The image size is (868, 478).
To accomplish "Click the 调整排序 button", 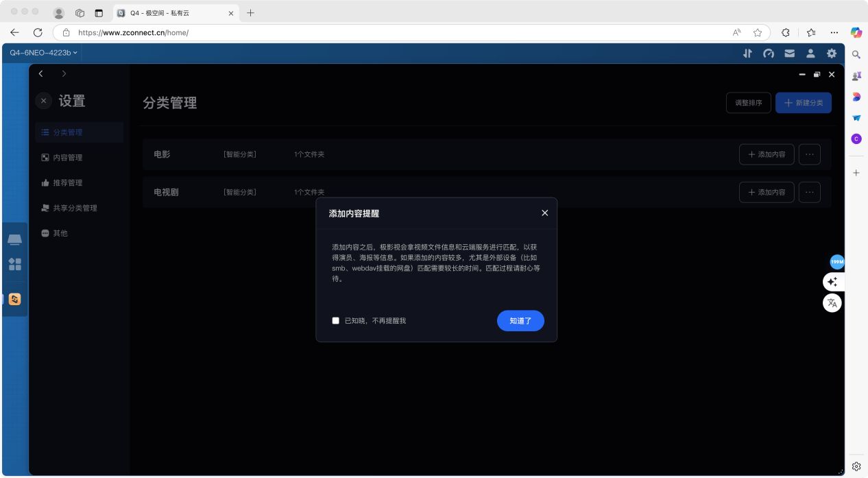I will (748, 103).
